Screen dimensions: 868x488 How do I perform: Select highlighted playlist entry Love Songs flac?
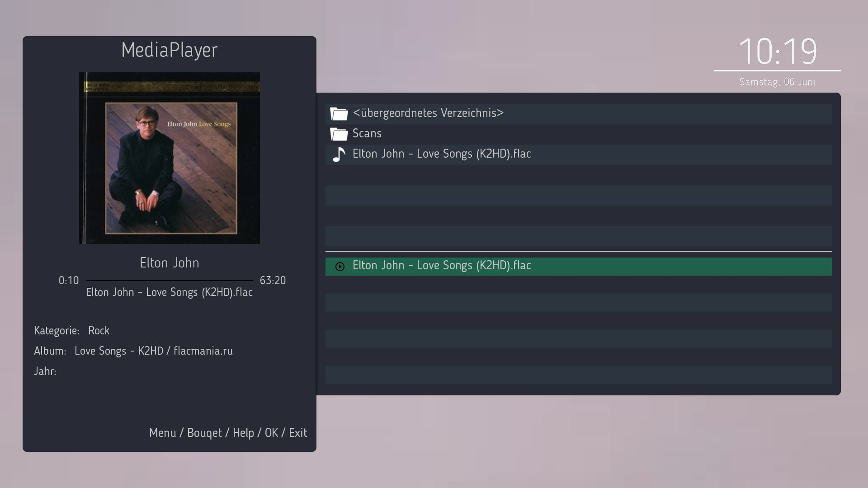[x=441, y=266]
